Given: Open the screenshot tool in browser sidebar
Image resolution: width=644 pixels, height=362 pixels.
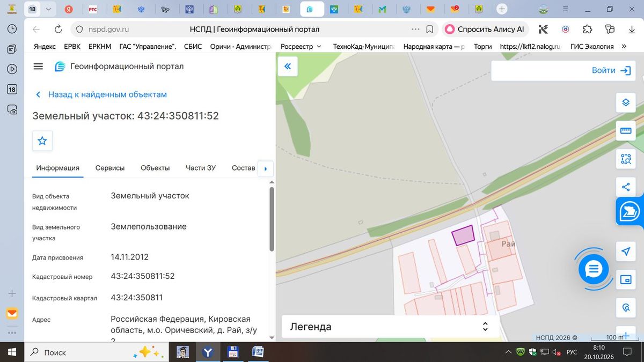Looking at the screenshot, I should (12, 109).
